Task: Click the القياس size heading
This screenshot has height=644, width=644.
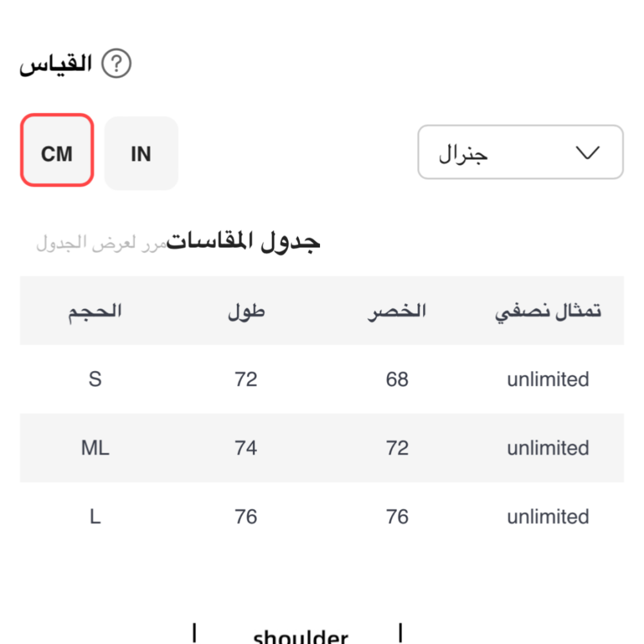Action: [x=56, y=64]
